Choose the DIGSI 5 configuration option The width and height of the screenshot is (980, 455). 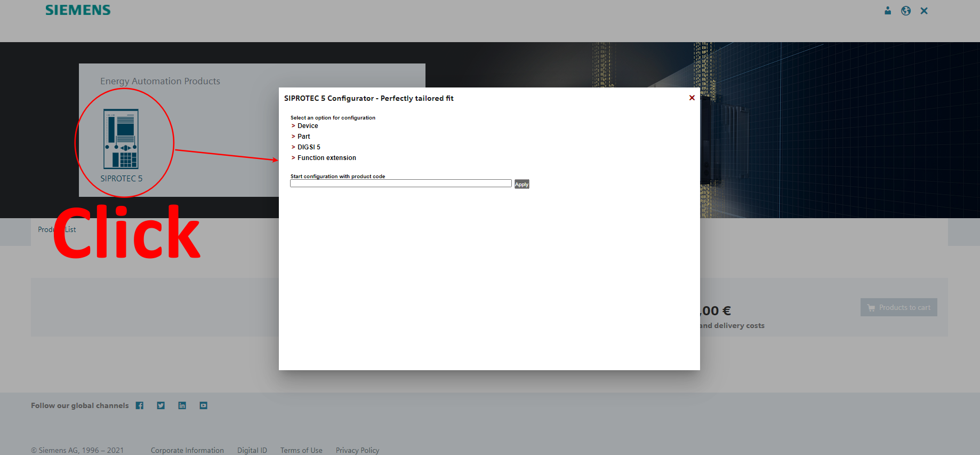309,147
